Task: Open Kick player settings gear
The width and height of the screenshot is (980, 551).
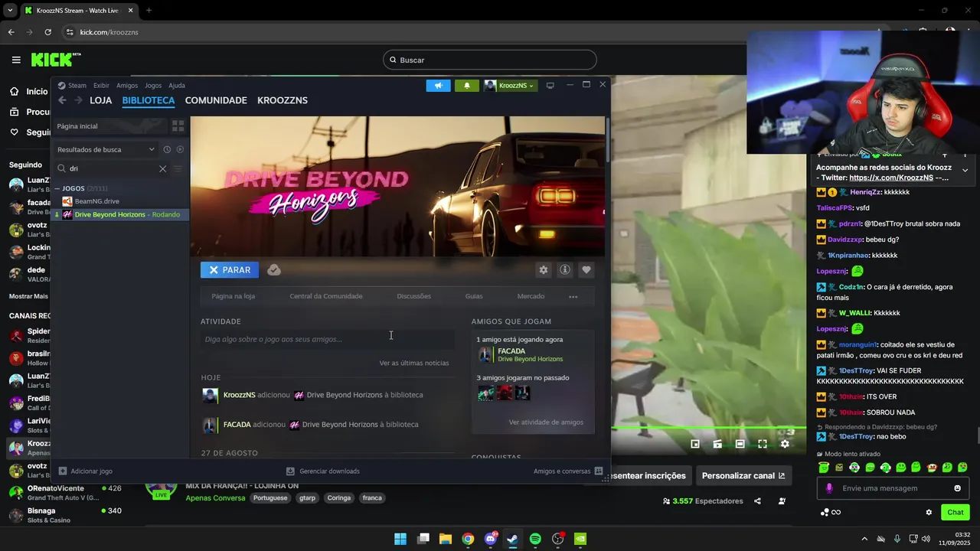Action: [x=785, y=444]
